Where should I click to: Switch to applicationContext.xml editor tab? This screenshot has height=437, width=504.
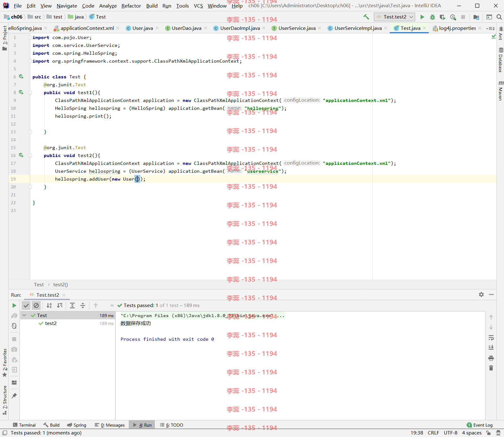87,28
